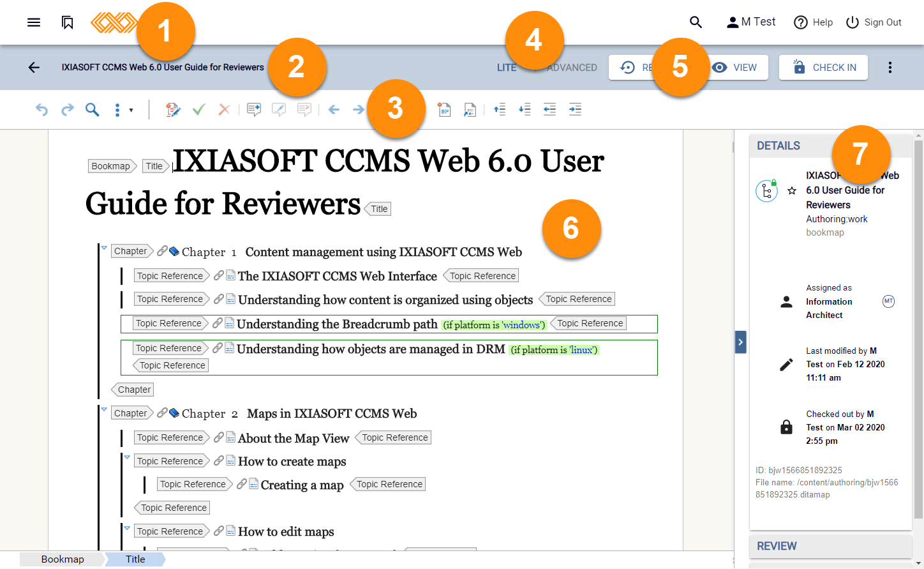
Task: Delete the selected comment
Action: pos(304,110)
